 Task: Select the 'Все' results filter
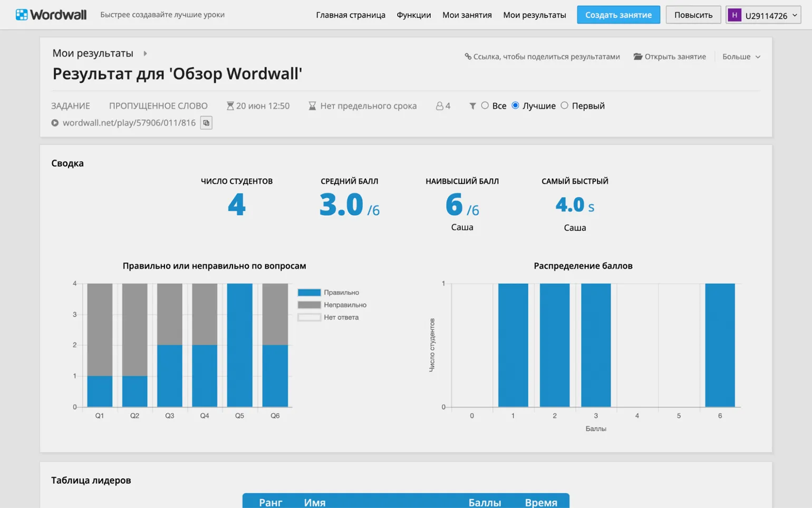[x=485, y=106]
